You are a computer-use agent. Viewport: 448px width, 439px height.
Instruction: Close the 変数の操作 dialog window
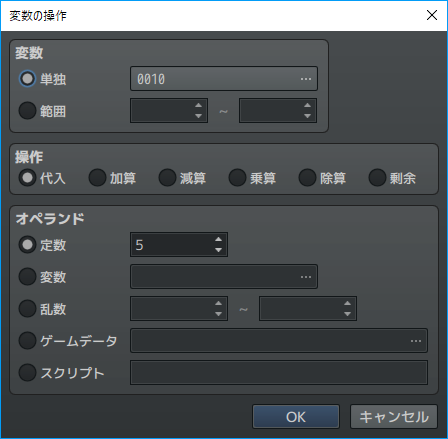pyautogui.click(x=432, y=15)
